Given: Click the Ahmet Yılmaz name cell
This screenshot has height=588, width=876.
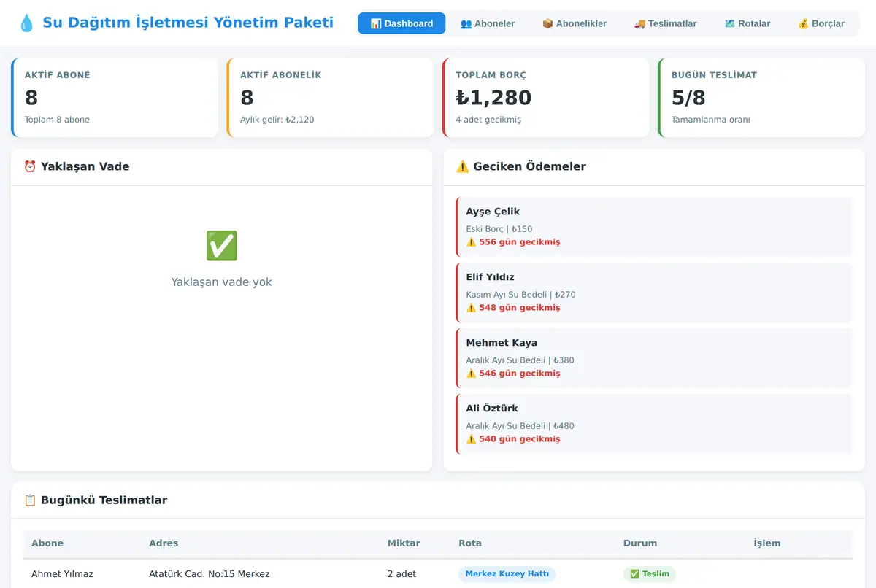Looking at the screenshot, I should click(x=62, y=574).
